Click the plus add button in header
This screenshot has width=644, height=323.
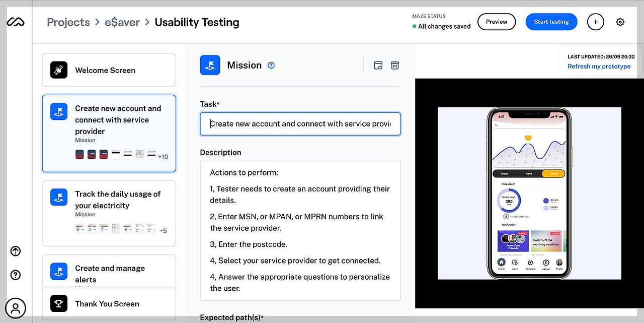(596, 22)
